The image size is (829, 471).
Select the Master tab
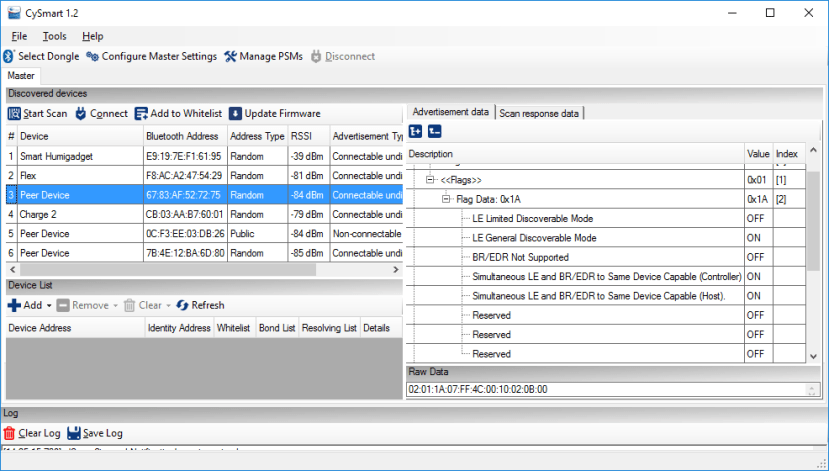point(21,76)
